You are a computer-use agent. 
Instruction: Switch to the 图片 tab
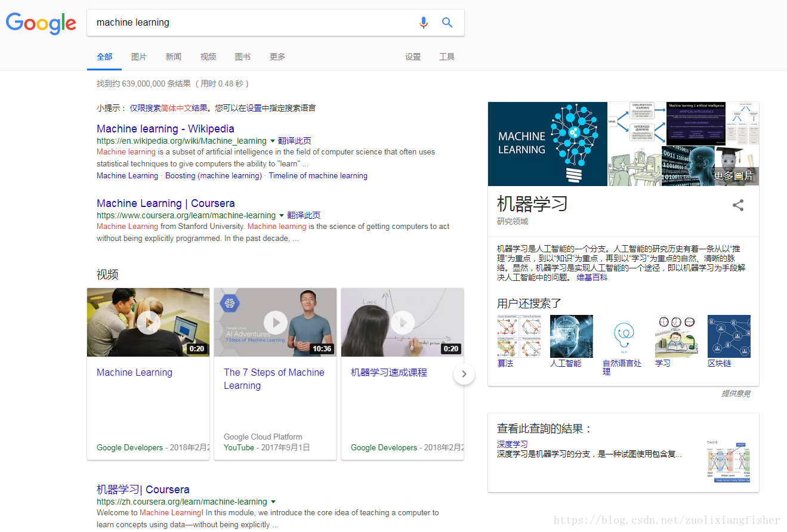click(x=139, y=57)
